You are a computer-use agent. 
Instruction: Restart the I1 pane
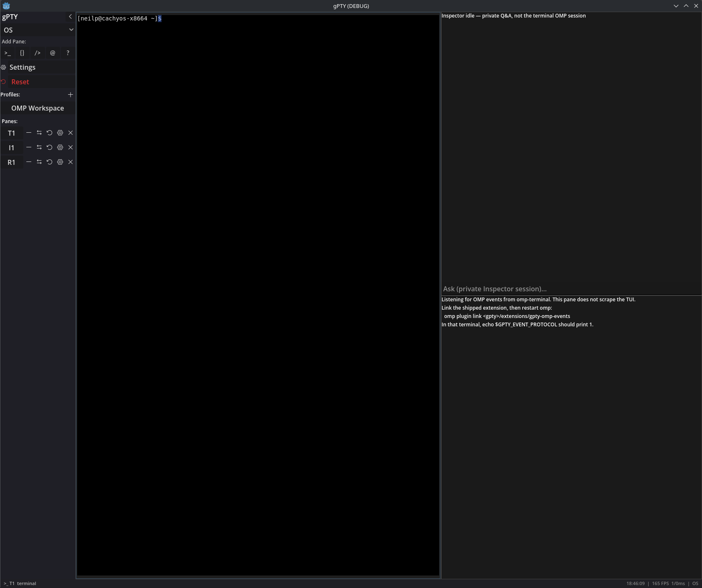point(50,147)
